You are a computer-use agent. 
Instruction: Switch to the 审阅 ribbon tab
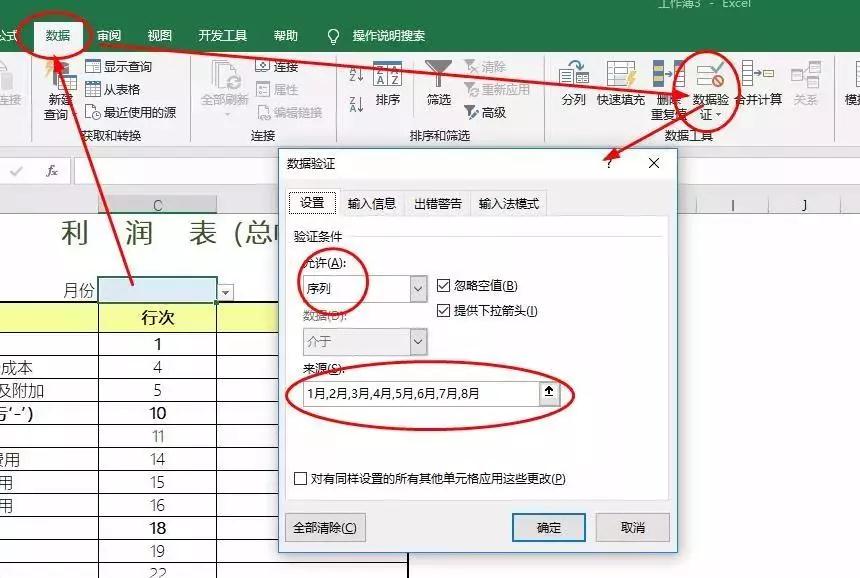tap(109, 36)
